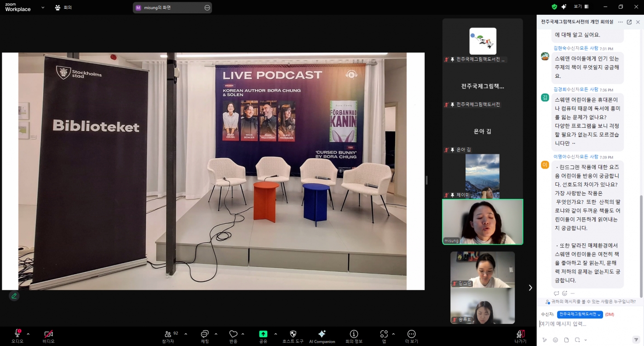Click sender name 김경희 in chat
Viewport: 644px width, 346px height.
[560, 90]
